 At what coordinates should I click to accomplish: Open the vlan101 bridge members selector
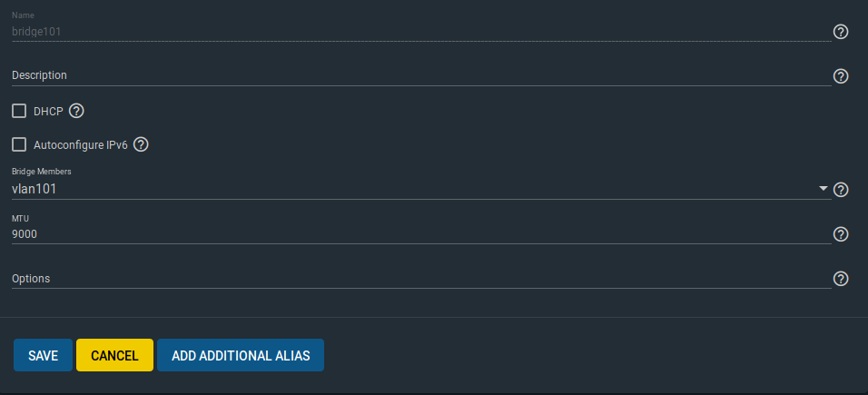click(x=421, y=190)
